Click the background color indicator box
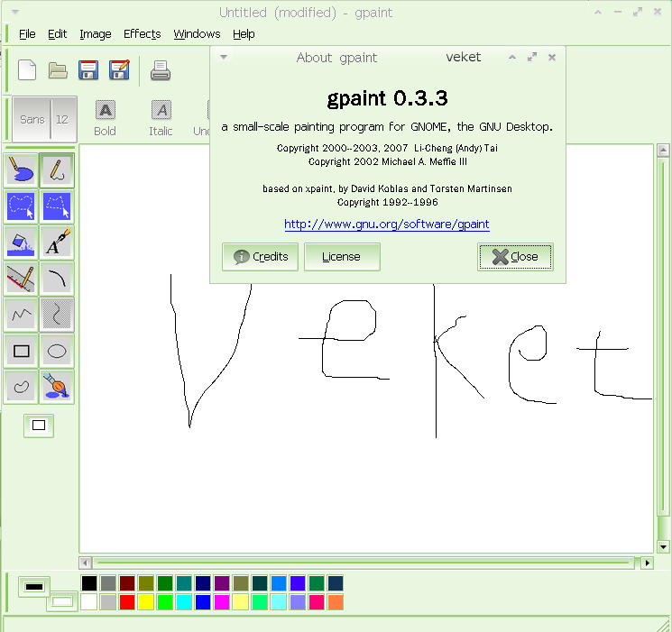The height and width of the screenshot is (632, 672). pyautogui.click(x=62, y=601)
